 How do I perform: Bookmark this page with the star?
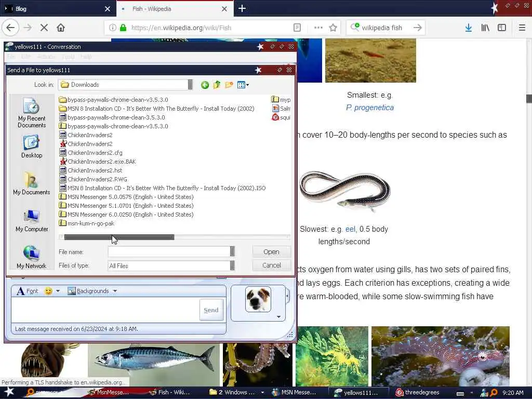tap(333, 28)
